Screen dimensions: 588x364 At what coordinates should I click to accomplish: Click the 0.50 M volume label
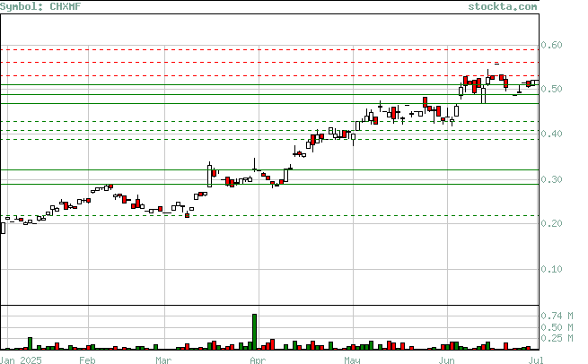(x=557, y=327)
